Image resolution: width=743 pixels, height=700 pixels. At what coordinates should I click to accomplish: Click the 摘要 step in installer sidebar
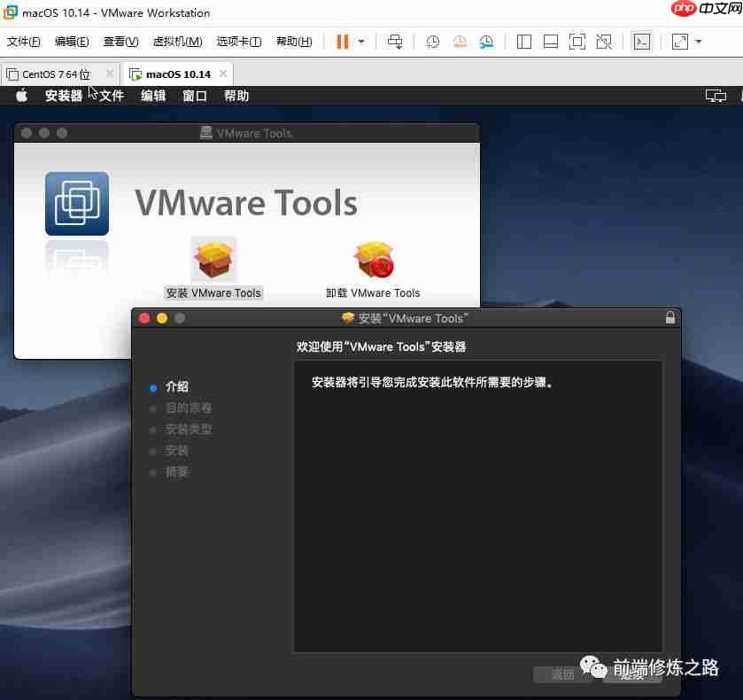click(x=177, y=472)
